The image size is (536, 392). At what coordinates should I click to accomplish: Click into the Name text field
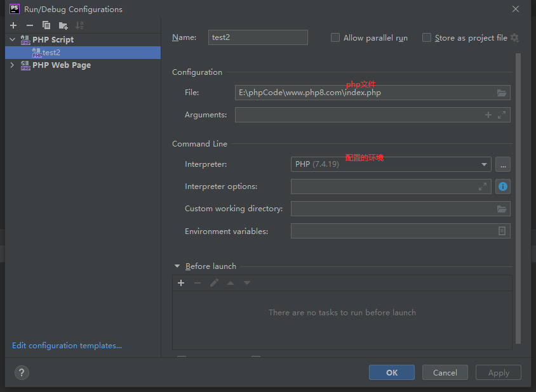tap(258, 37)
